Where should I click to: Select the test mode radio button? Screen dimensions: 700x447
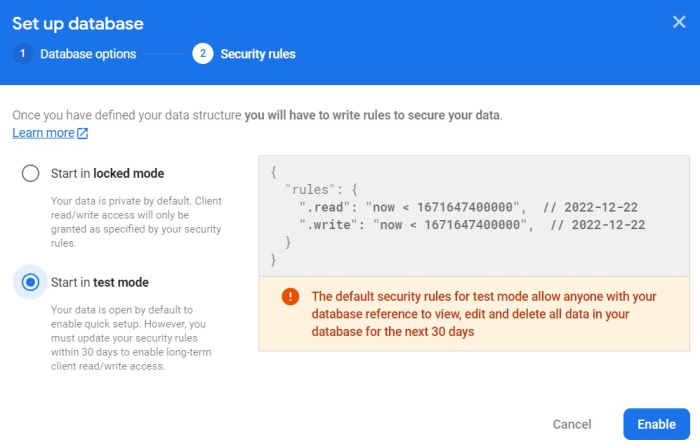click(31, 282)
